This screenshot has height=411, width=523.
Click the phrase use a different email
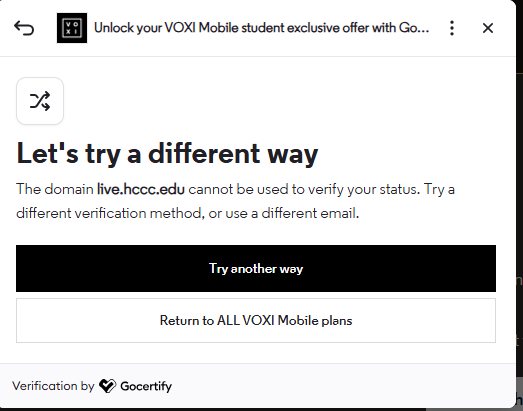click(x=292, y=213)
